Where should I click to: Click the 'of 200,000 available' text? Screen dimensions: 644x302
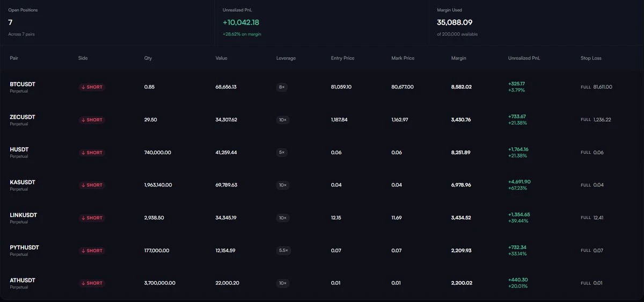coord(457,34)
